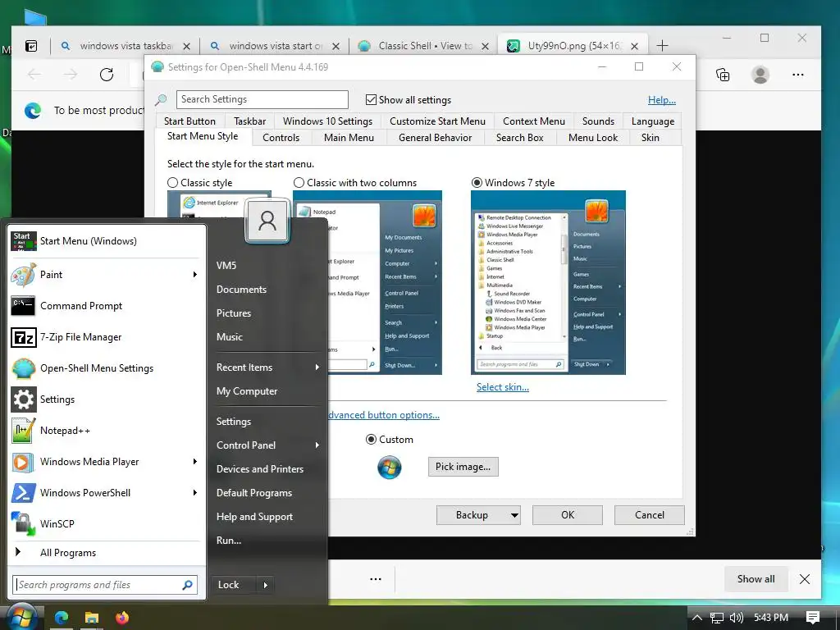Open the Backup button dropdown arrow
Image resolution: width=840 pixels, height=630 pixels.
point(514,515)
